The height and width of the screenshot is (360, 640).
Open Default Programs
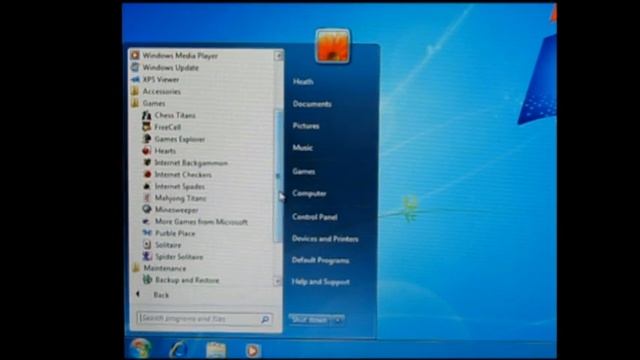320,260
